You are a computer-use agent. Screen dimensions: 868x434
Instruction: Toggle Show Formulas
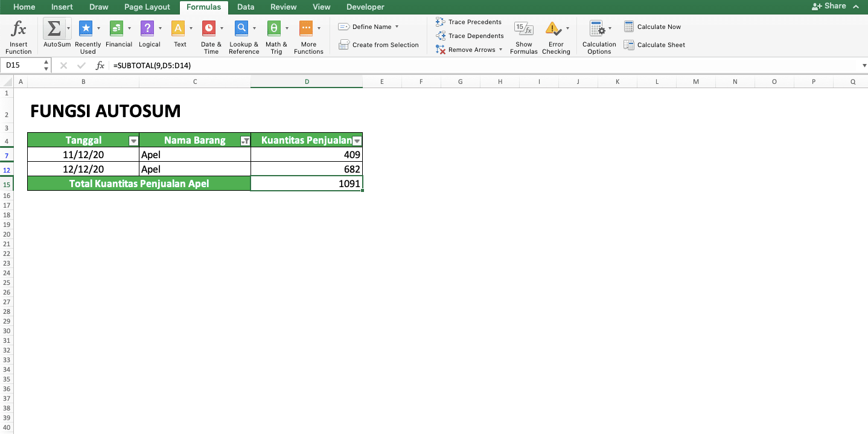(x=523, y=37)
